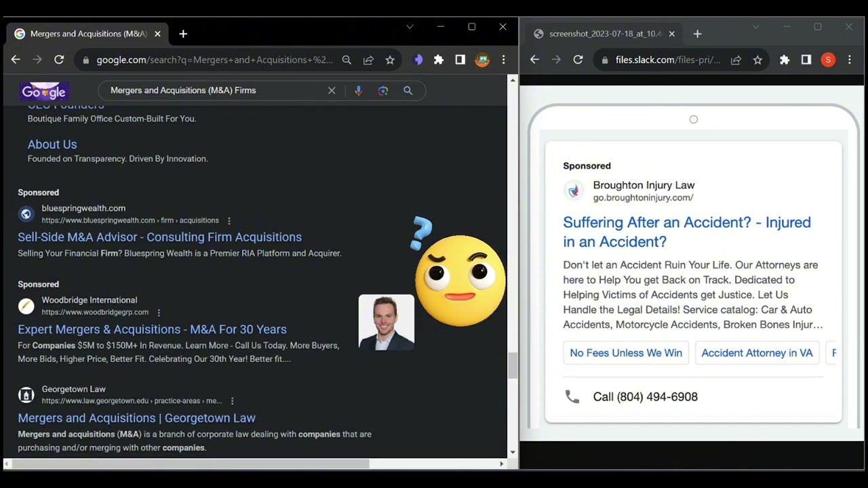Open Sell-Side M&A Advisor ad link
Image resolution: width=868 pixels, height=488 pixels.
[x=159, y=237]
